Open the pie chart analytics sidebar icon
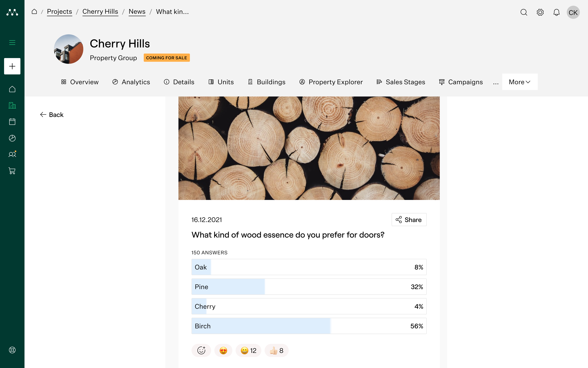Screen dimensions: 588x368 point(12,138)
